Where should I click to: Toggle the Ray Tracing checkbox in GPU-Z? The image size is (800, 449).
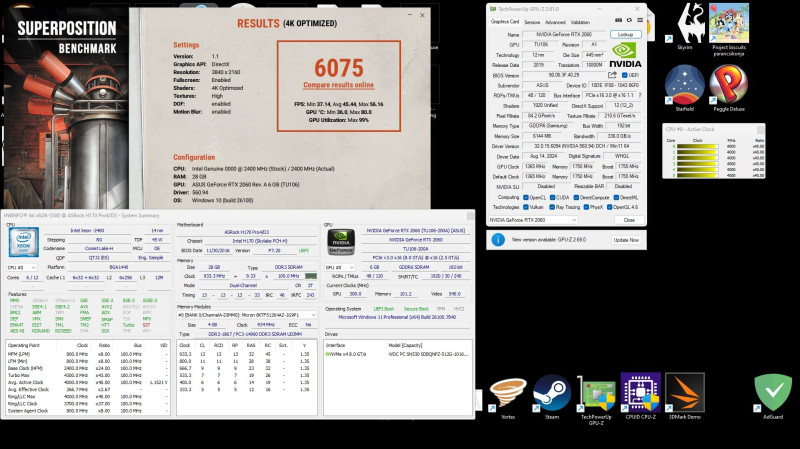552,207
